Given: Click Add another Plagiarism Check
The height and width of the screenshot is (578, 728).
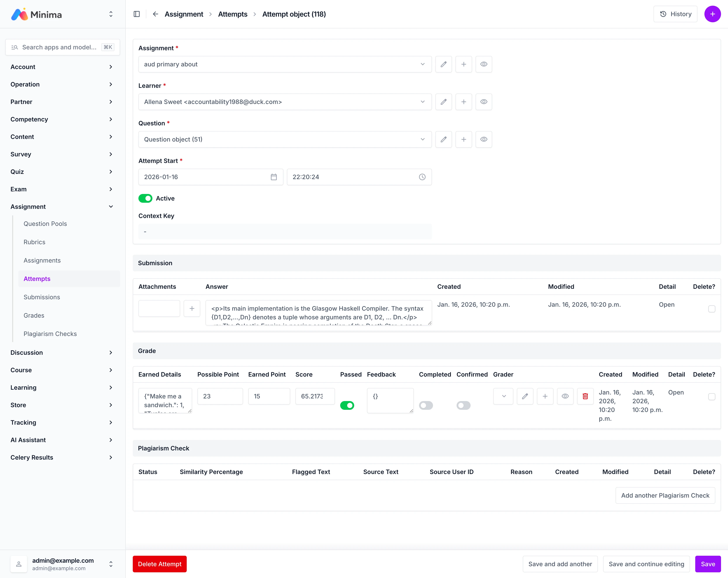Looking at the screenshot, I should 665,495.
